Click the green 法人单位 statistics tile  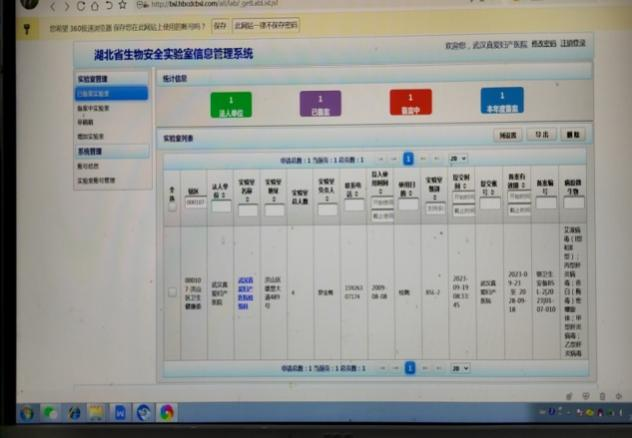click(230, 104)
